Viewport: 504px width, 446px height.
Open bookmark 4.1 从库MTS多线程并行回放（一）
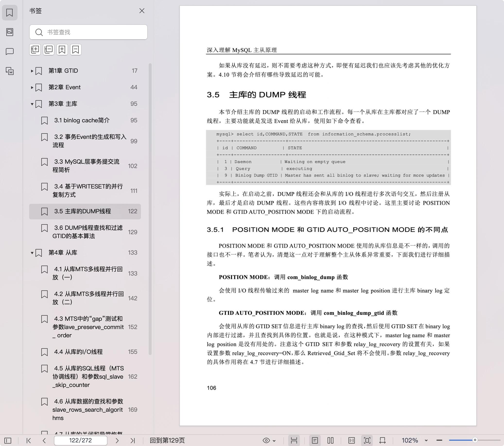pos(85,273)
